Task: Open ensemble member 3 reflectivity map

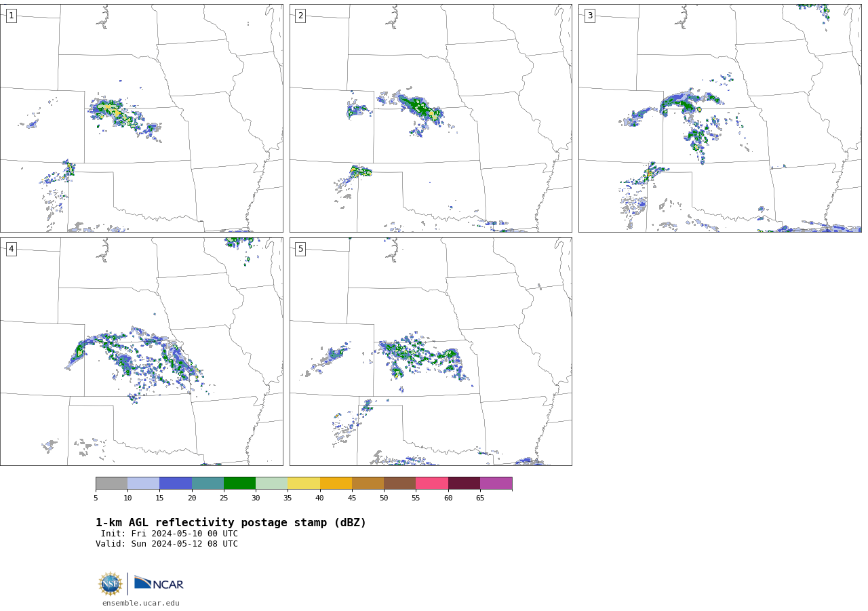Action: tap(720, 118)
